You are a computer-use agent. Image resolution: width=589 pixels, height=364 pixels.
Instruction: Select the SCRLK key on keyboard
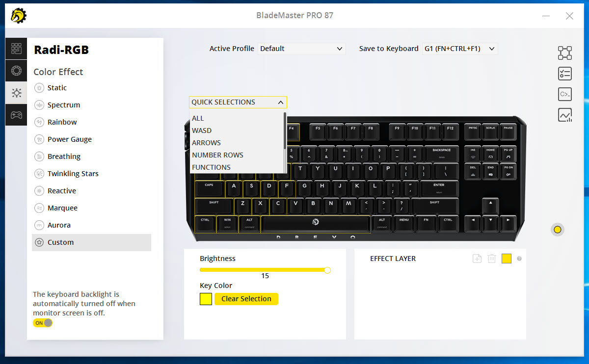click(490, 131)
